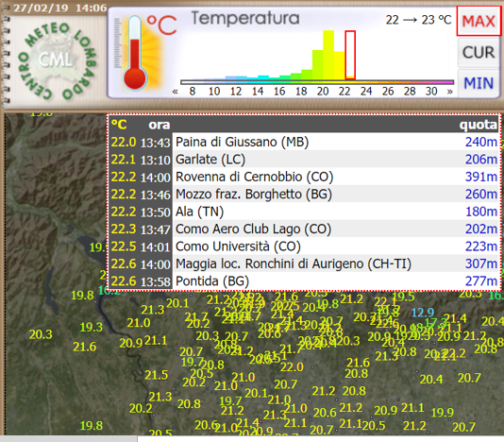The height and width of the screenshot is (442, 504).
Task: Click the 22.5 temperature for Como Università
Action: pos(124,246)
